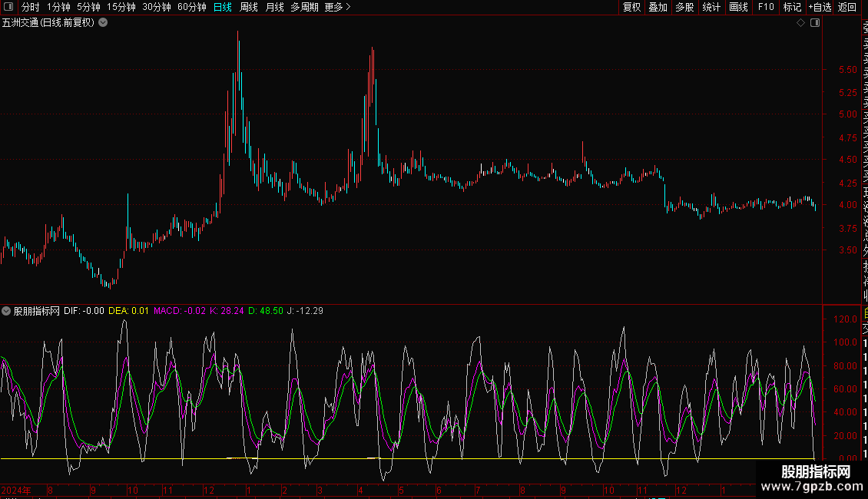868x499 pixels.
Task: Open the 统计 statistics tool
Action: coord(711,7)
